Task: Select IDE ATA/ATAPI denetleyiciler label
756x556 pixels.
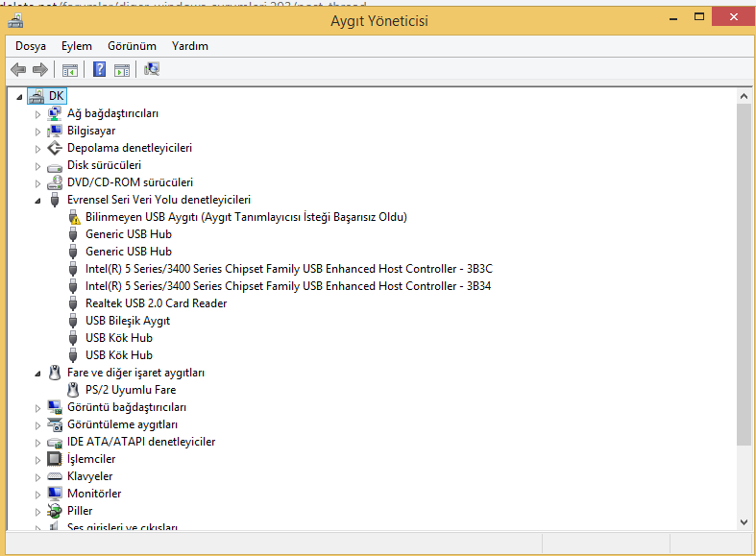Action: 141,442
